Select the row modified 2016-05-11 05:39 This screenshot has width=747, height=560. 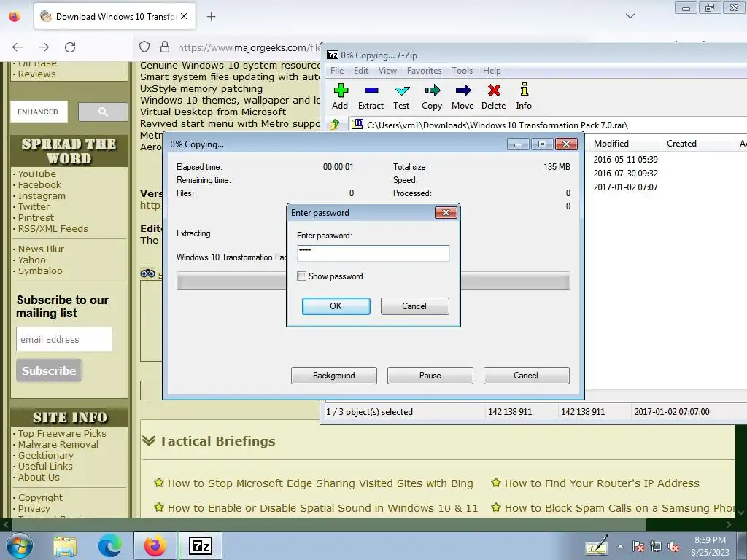pos(625,160)
